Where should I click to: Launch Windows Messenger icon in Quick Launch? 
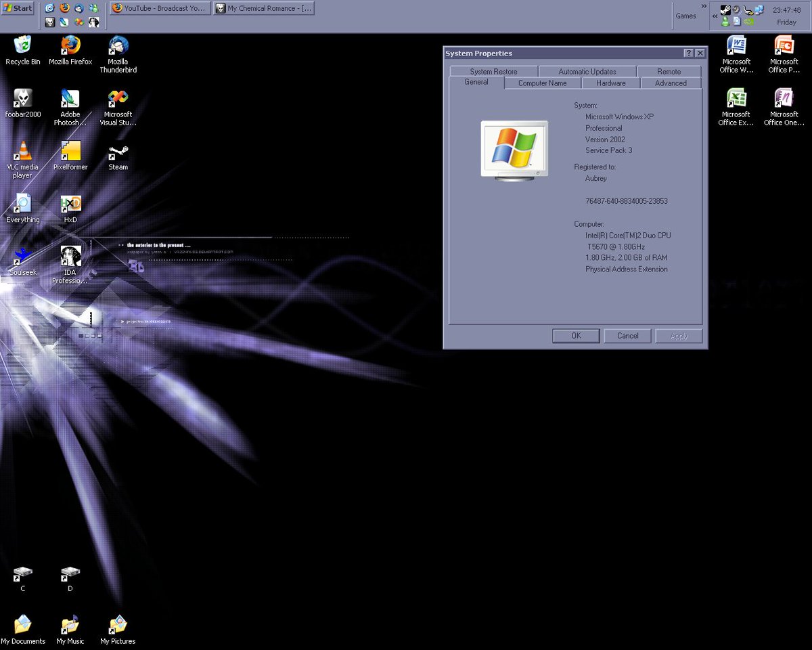94,8
